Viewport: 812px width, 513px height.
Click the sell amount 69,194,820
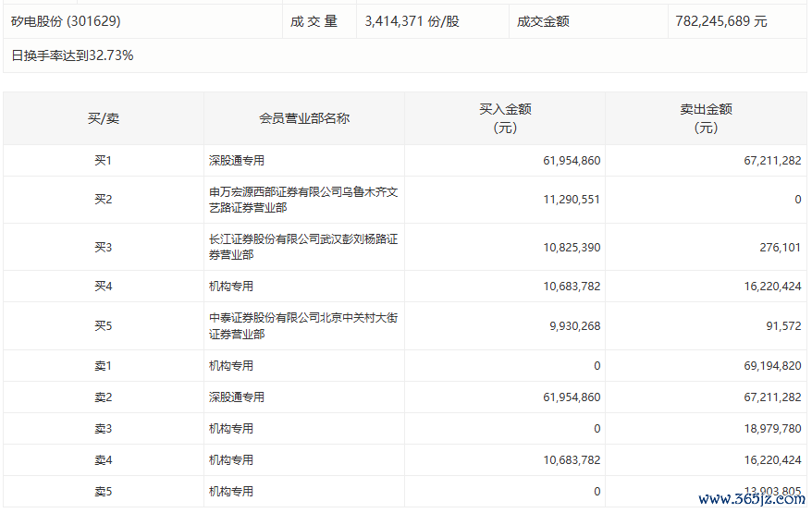point(766,366)
